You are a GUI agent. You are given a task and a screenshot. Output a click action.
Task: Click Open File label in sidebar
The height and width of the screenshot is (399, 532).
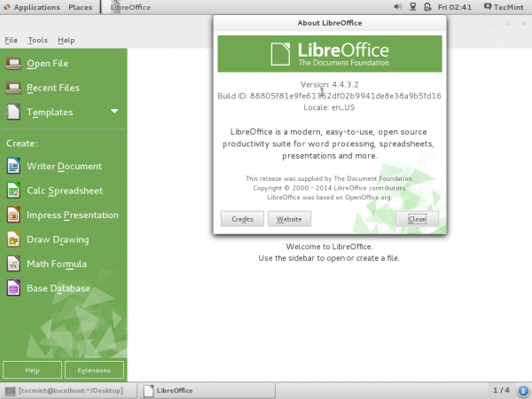point(48,64)
